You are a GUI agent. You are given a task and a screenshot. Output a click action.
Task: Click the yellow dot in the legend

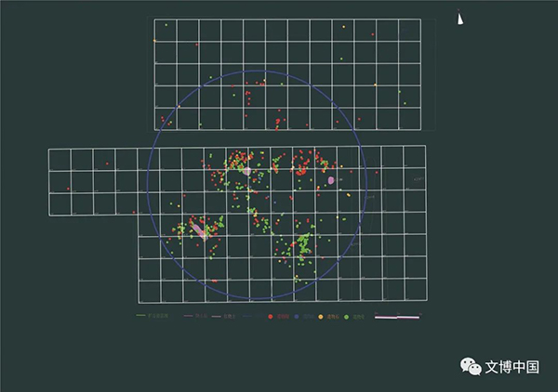pyautogui.click(x=321, y=317)
